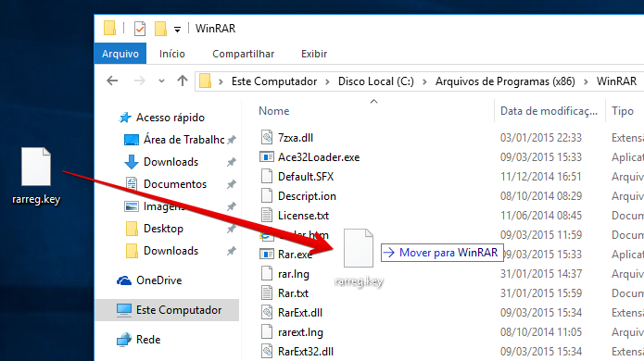644x361 pixels.
Task: Unpin Área de Trabalho using its pin icon
Action: coord(232,140)
